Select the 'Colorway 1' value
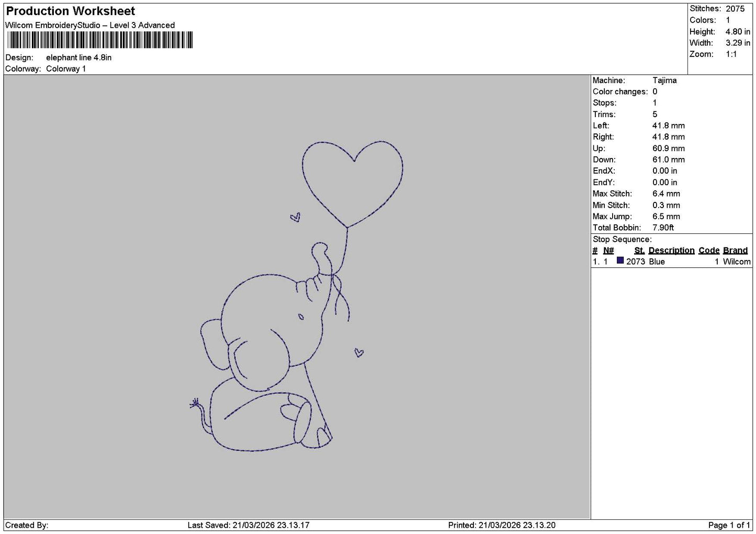This screenshot has height=534, width=756. click(66, 69)
